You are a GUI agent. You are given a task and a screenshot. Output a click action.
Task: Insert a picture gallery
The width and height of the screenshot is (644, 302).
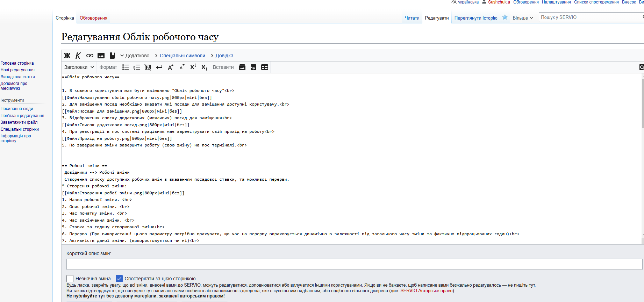(242, 67)
